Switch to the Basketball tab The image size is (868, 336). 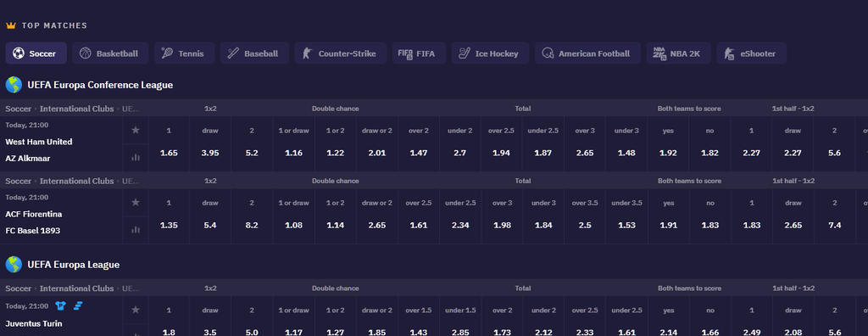click(x=110, y=53)
